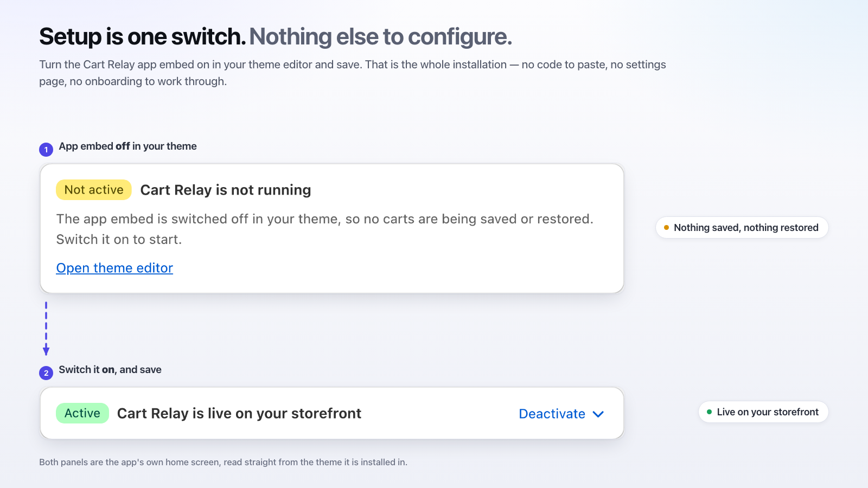Click the Live on your storefront pill

coord(763,412)
